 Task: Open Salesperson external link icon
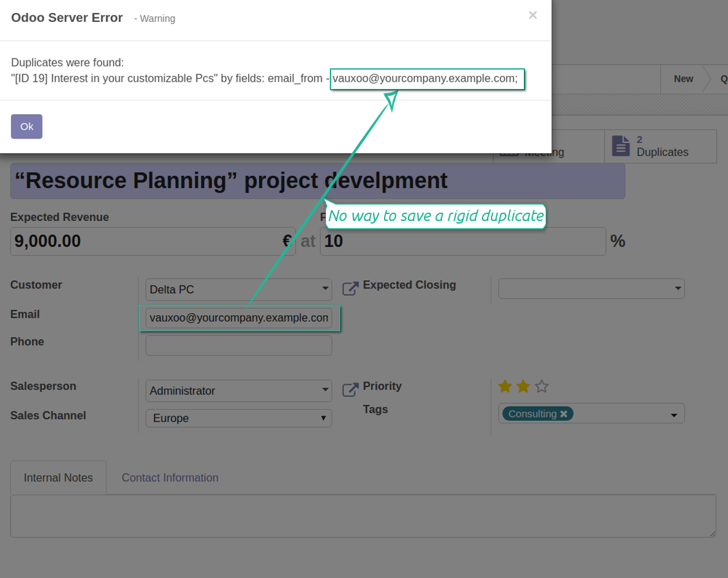pyautogui.click(x=350, y=389)
